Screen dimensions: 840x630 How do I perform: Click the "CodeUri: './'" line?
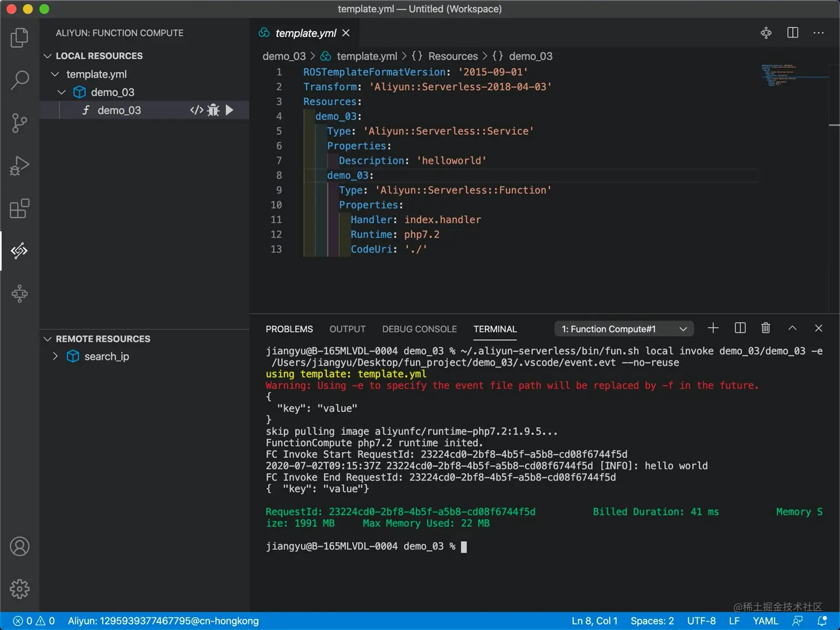point(389,249)
